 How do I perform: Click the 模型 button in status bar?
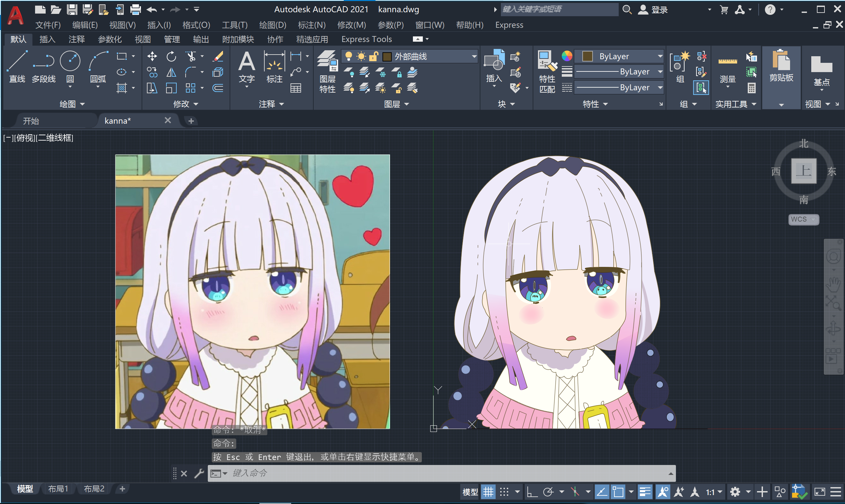[x=470, y=492]
